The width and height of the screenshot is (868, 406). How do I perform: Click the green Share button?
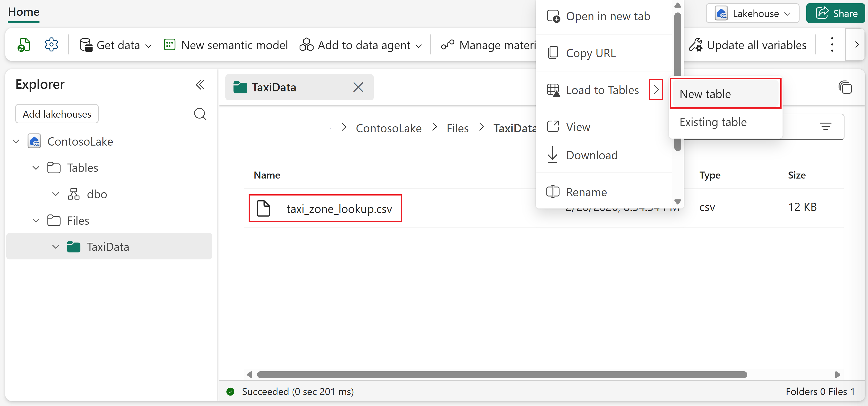(x=836, y=13)
